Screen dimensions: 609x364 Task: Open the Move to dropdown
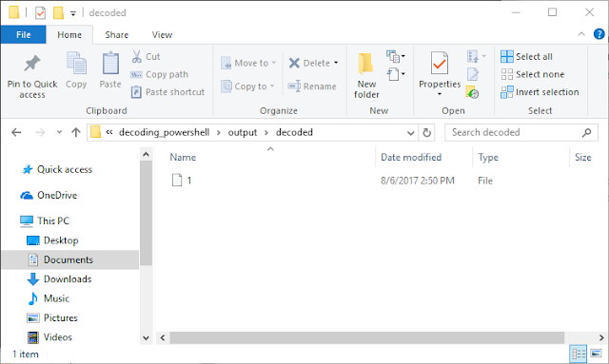pyautogui.click(x=248, y=63)
